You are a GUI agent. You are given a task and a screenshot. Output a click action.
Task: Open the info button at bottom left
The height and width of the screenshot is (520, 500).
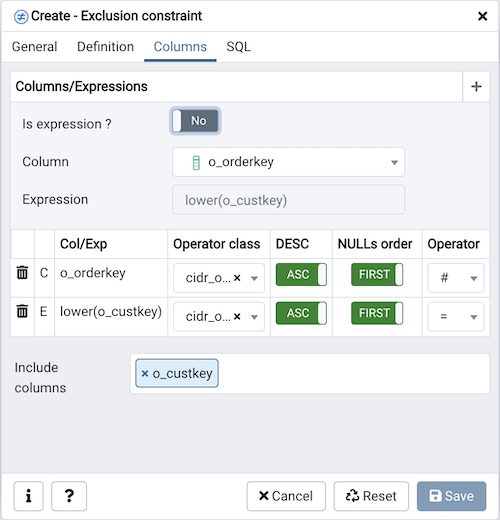(29, 496)
